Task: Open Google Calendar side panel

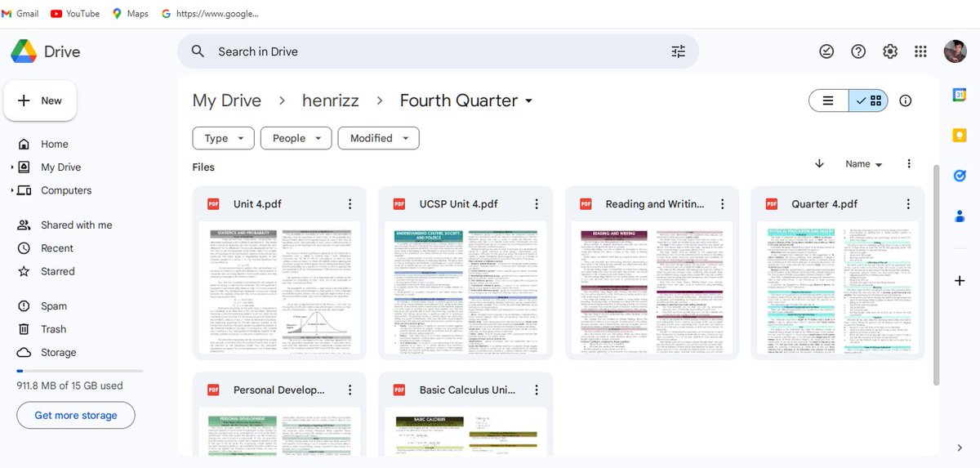Action: click(x=960, y=95)
